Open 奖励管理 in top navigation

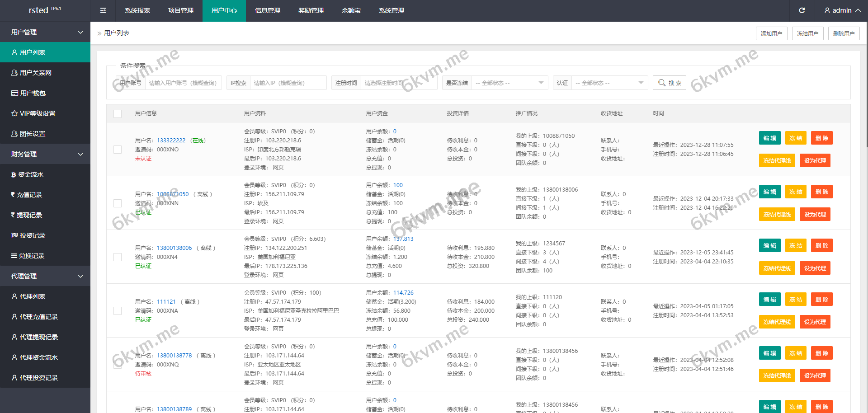tap(311, 10)
